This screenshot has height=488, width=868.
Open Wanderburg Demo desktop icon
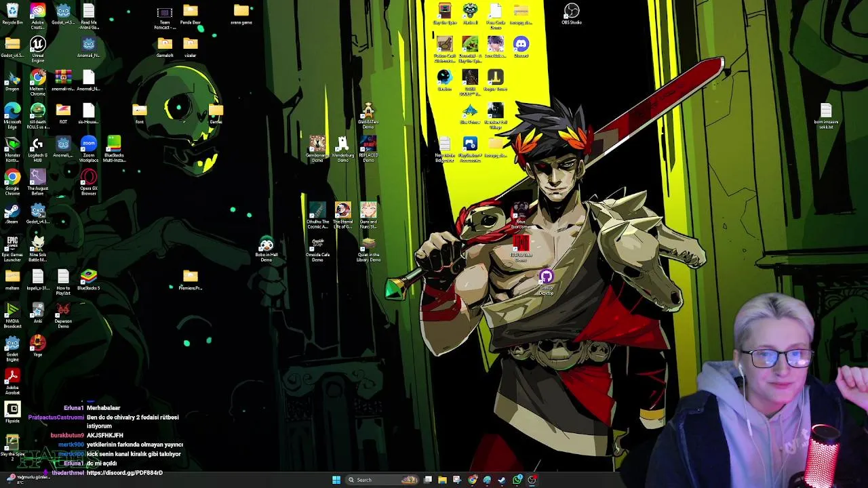pos(343,149)
